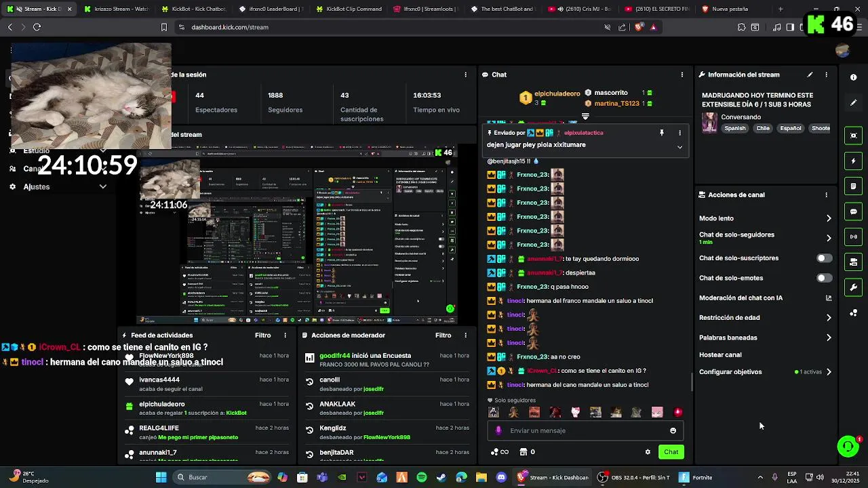868x488 pixels.
Task: Click the channel points infinity icon below message box
Action: click(x=500, y=452)
